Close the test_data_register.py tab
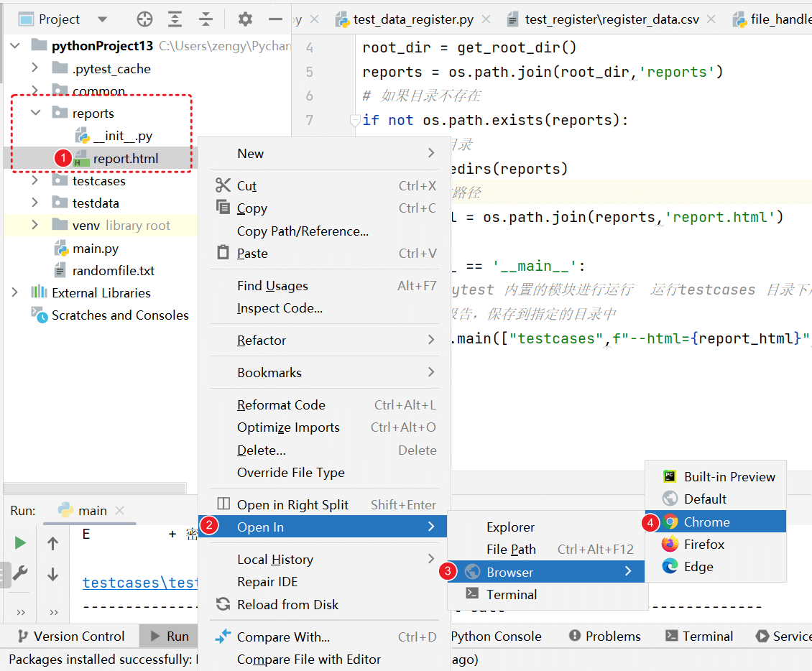 (486, 19)
